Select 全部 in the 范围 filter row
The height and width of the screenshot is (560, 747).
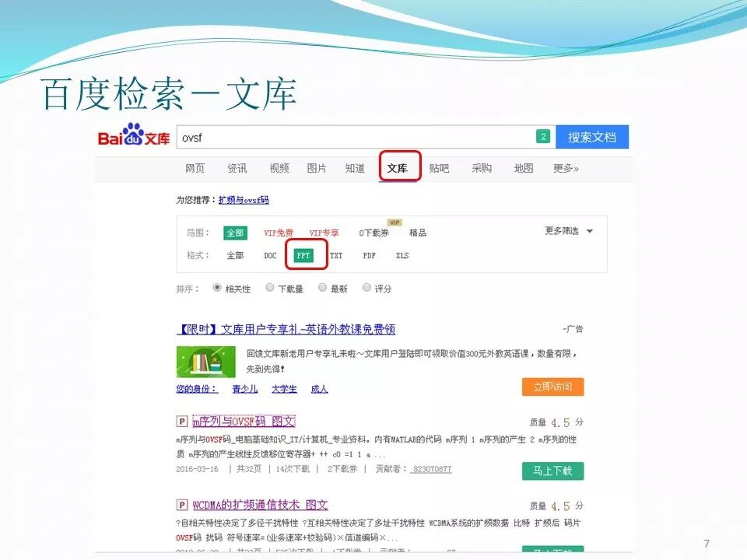click(x=235, y=233)
